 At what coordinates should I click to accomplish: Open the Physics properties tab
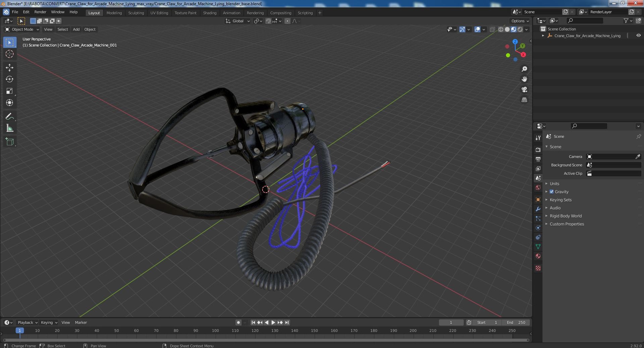(538, 228)
